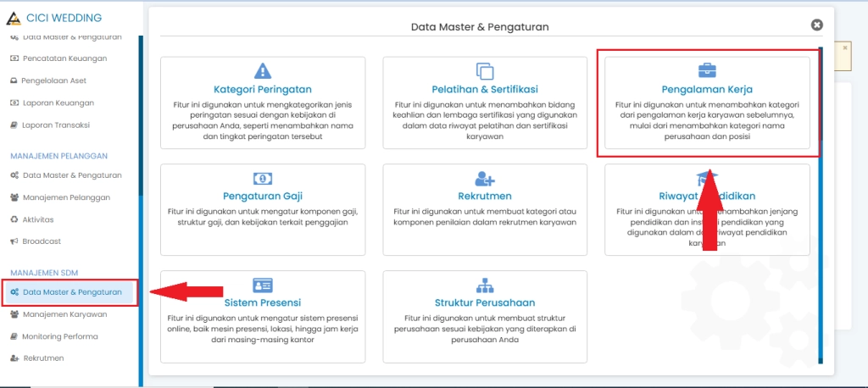Click the Struktur Perusahaan sitemap icon
Screen dimensions: 868x388
click(x=485, y=285)
